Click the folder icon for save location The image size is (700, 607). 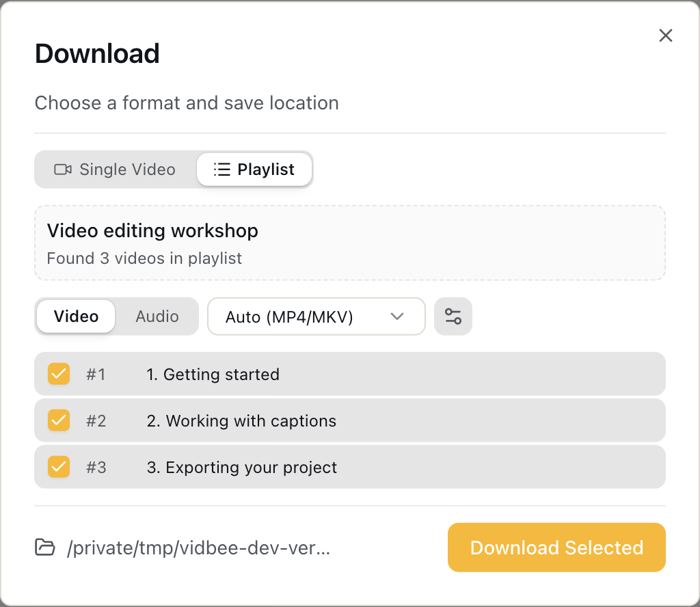click(x=45, y=548)
